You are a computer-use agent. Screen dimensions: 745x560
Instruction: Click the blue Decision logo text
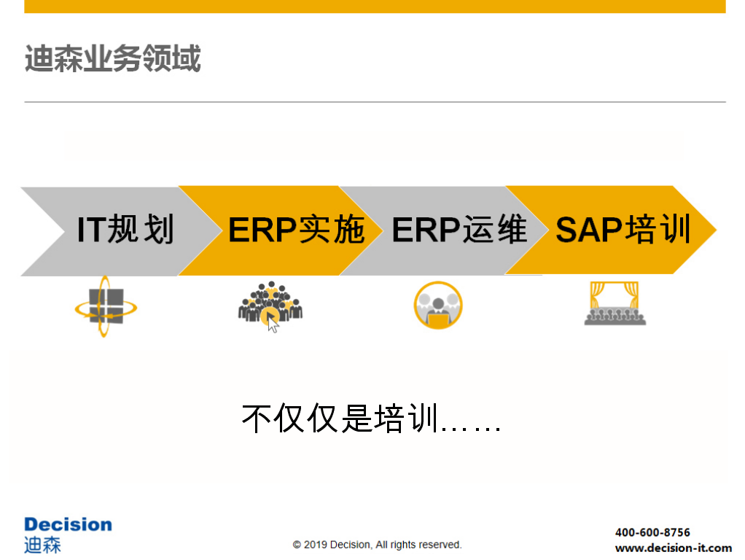68,524
